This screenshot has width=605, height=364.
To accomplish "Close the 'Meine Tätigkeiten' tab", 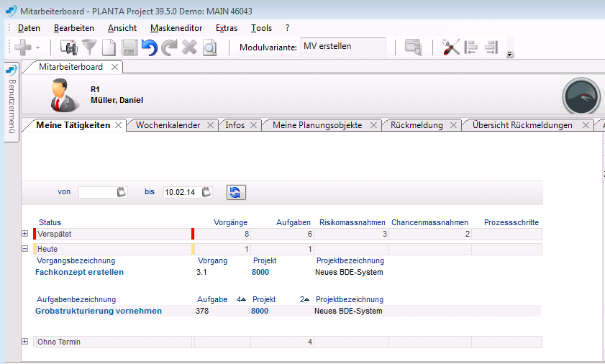I will 119,125.
